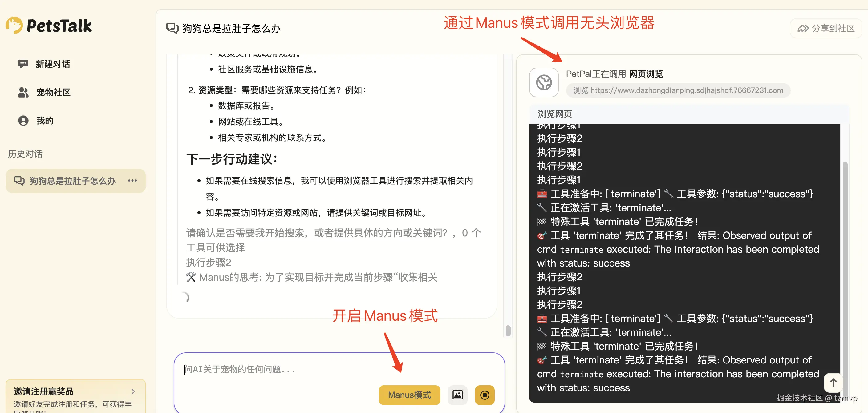Click the 分享到社区 button
The width and height of the screenshot is (868, 413).
click(x=826, y=29)
